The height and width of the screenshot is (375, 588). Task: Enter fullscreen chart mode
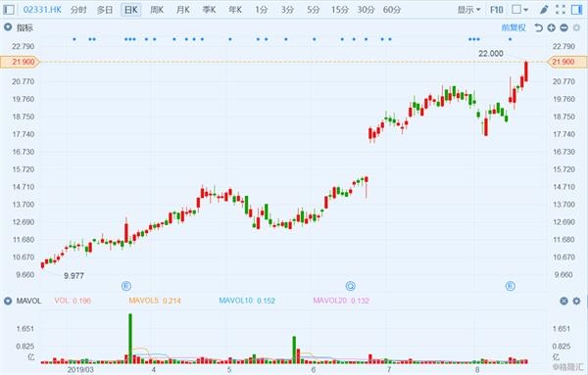pos(561,10)
